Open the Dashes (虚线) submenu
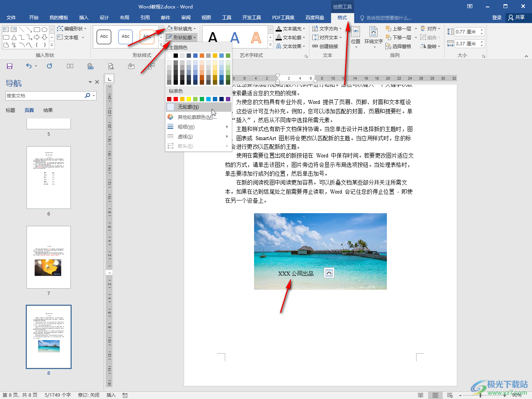Image resolution: width=532 pixels, height=399 pixels. 199,137
